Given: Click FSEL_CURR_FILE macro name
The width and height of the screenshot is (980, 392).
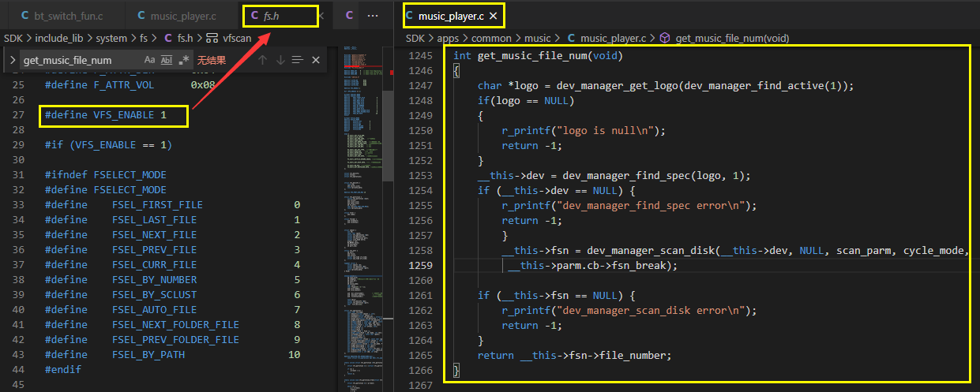Looking at the screenshot, I should click(x=154, y=265).
